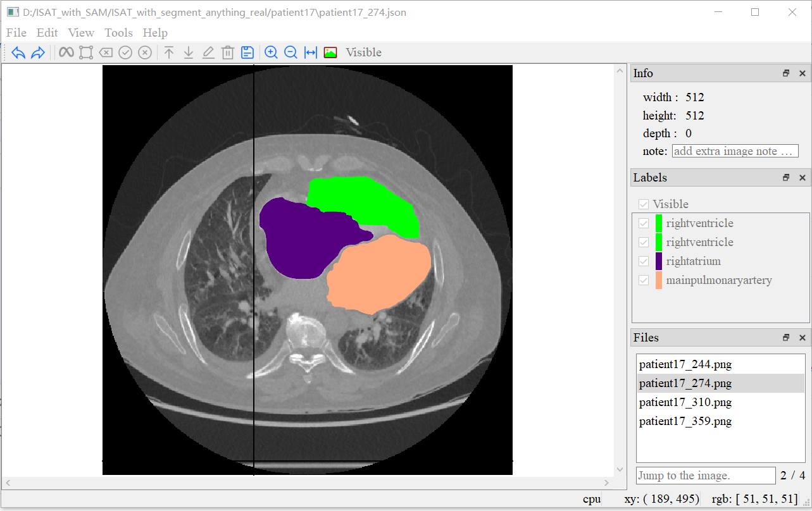Select patient17_310.png in the Files list
812x511 pixels.
(x=685, y=402)
